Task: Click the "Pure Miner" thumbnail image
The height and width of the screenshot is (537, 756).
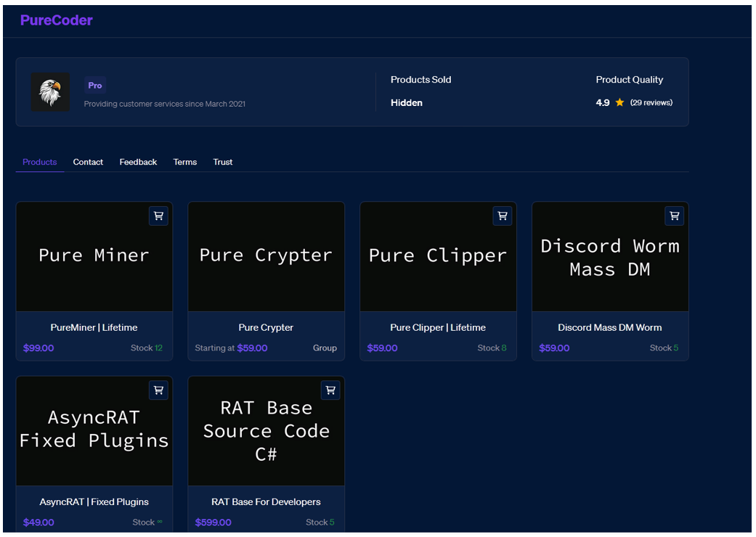Action: click(x=94, y=257)
